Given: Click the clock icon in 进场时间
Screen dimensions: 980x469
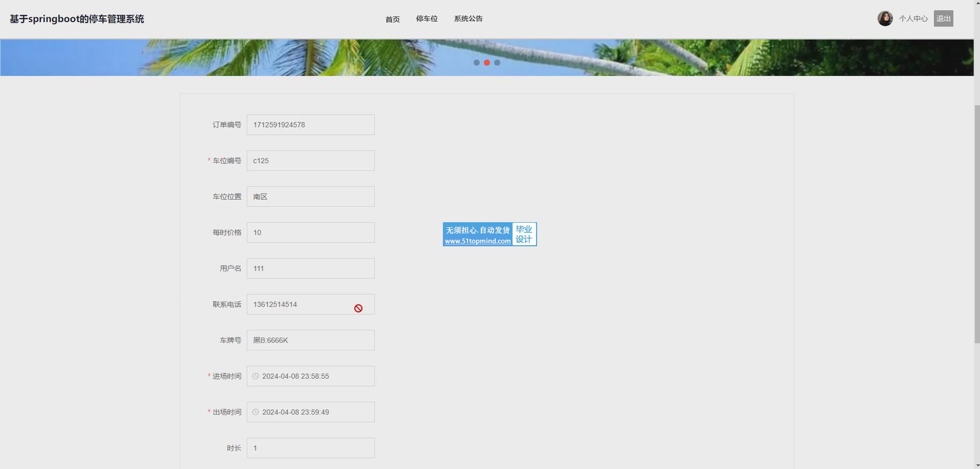Looking at the screenshot, I should tap(255, 376).
